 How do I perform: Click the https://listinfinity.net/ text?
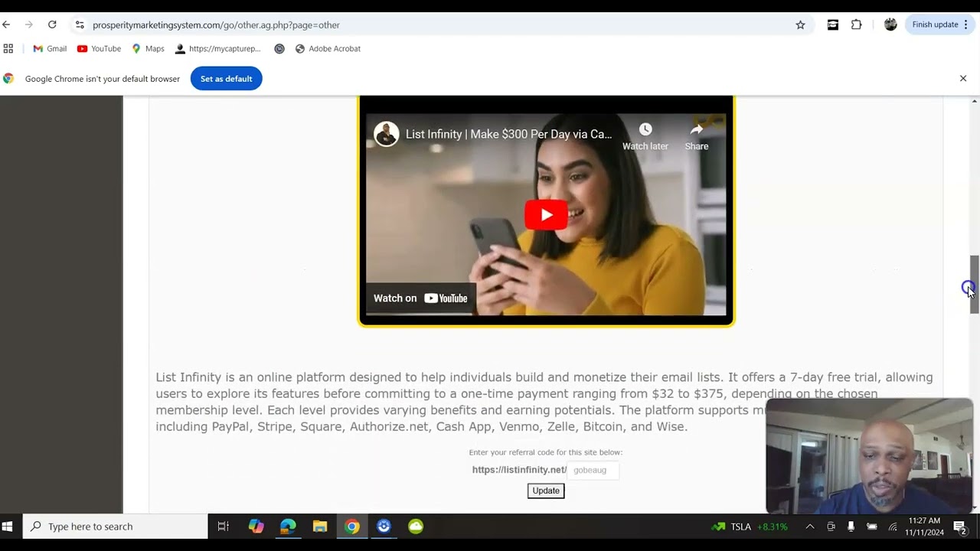click(x=519, y=470)
